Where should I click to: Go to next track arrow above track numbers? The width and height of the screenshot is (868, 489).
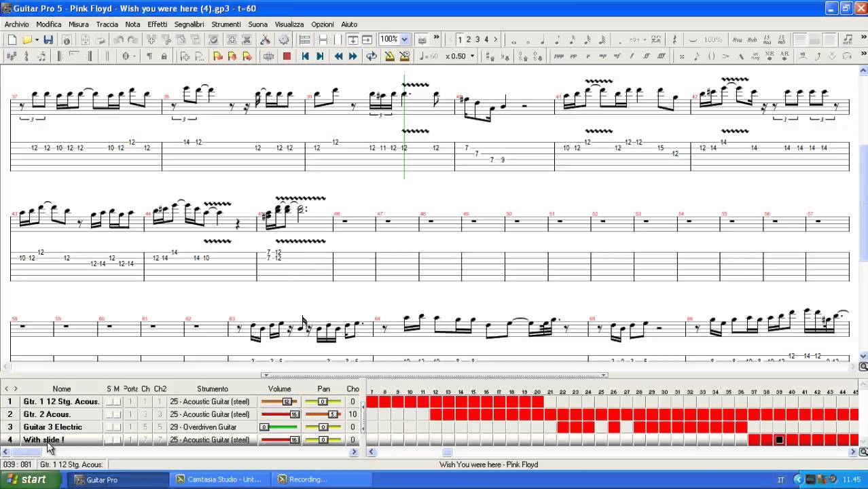click(15, 388)
